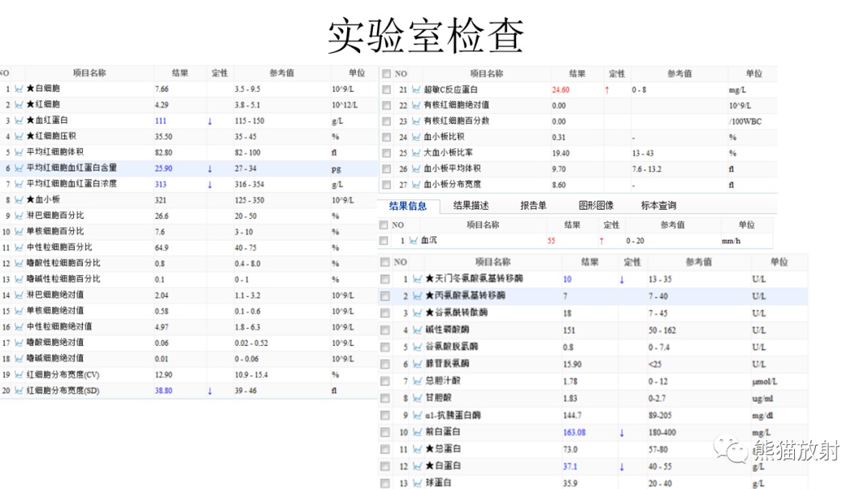Viewport: 868px width, 489px height.
Task: Open chart icon for ★天门冬氨酸氨基转移酶
Action: click(x=417, y=279)
